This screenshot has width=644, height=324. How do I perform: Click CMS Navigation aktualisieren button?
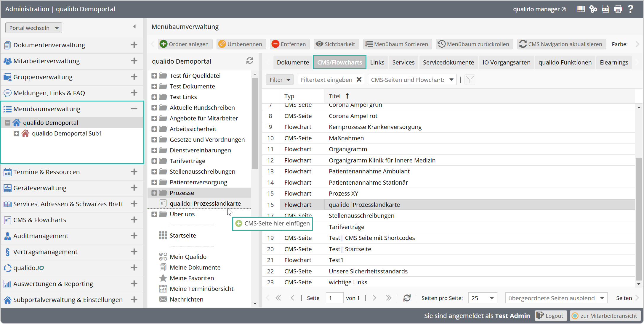(562, 44)
